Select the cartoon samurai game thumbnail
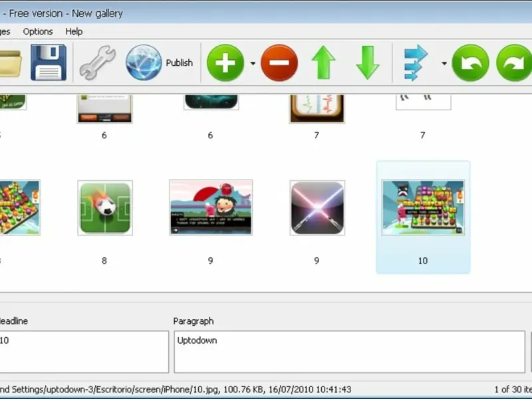 pyautogui.click(x=211, y=207)
